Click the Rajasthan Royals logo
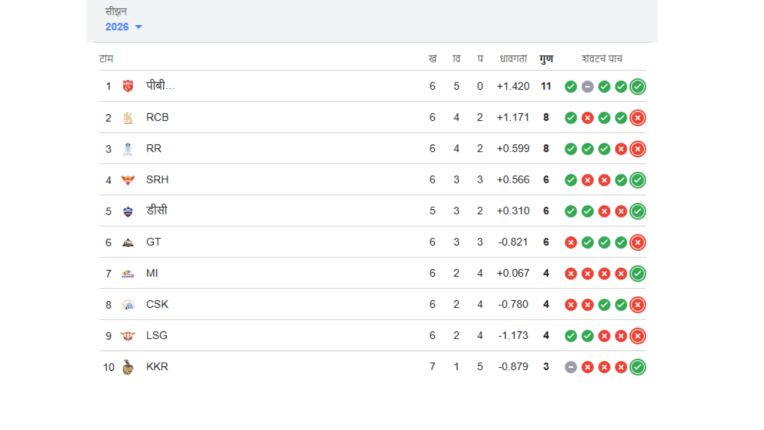This screenshot has height=430, width=764. 127,149
